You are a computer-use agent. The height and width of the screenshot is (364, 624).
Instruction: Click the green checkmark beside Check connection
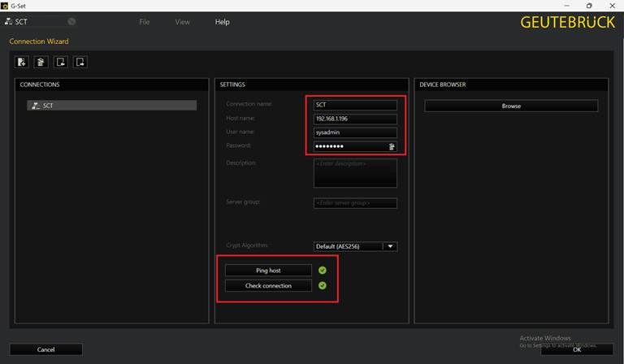pyautogui.click(x=323, y=286)
